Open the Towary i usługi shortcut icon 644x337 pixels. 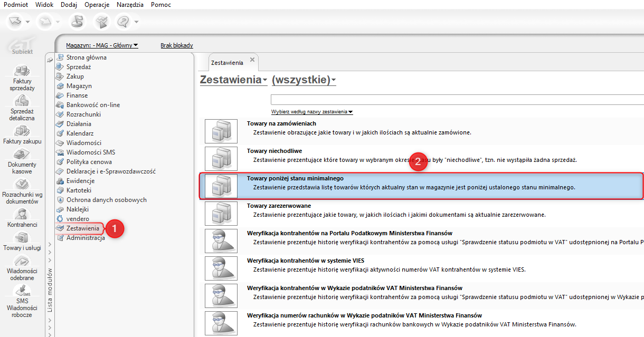[x=22, y=237]
